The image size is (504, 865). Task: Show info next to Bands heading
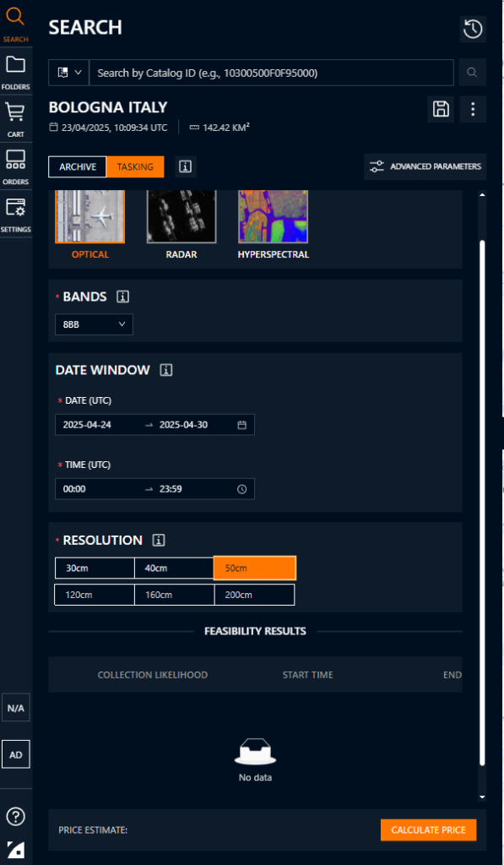123,296
